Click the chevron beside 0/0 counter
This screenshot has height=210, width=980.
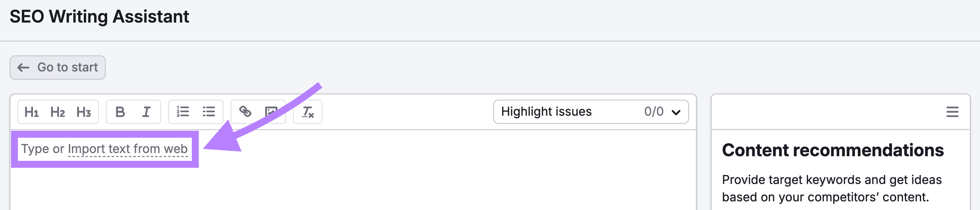(676, 112)
